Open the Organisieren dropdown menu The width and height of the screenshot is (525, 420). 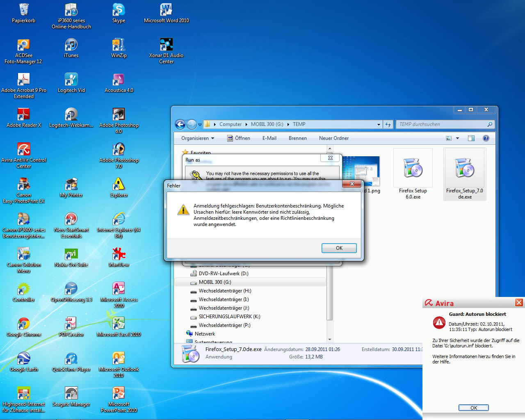[198, 138]
